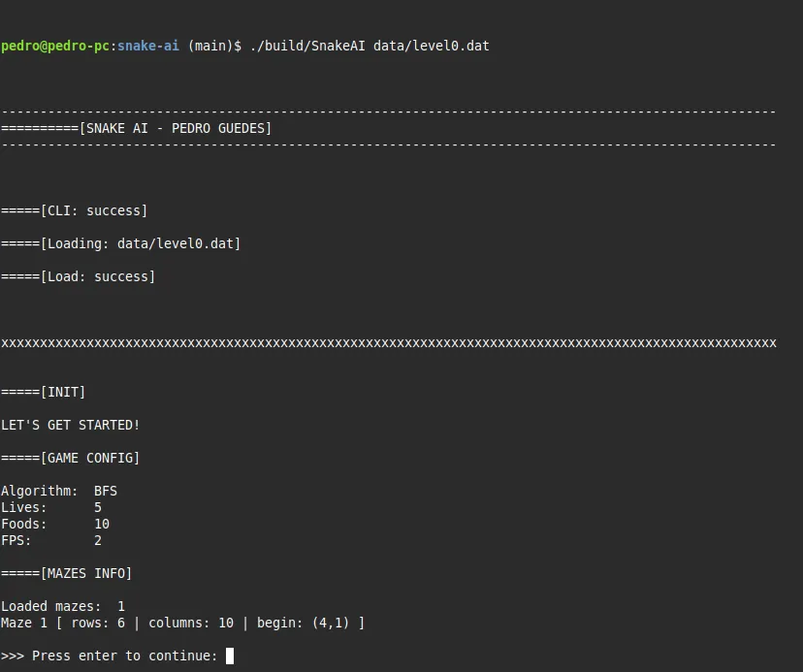
Task: Click the BFS algorithm value
Action: (x=105, y=491)
